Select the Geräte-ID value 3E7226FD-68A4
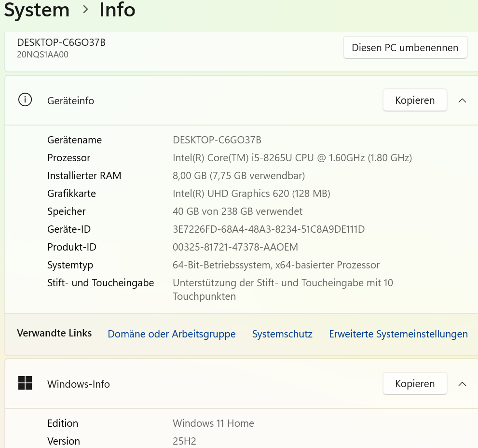This screenshot has width=478, height=448. coord(269,229)
